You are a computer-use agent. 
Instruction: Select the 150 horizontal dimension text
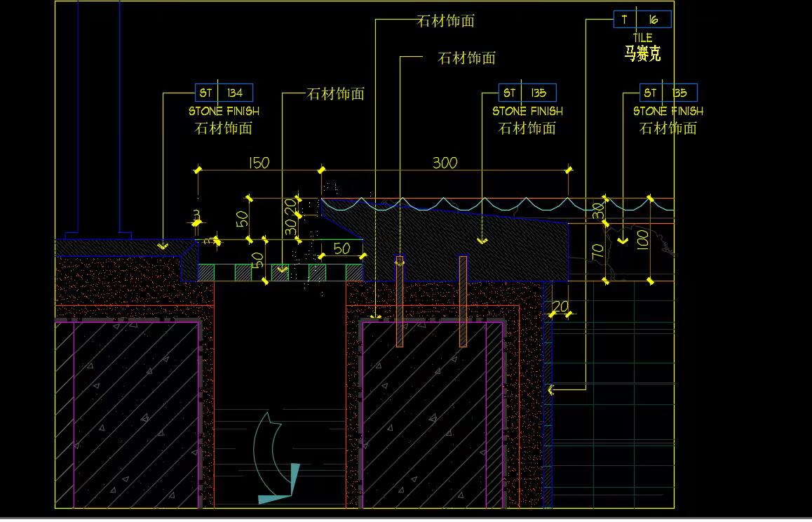[259, 163]
